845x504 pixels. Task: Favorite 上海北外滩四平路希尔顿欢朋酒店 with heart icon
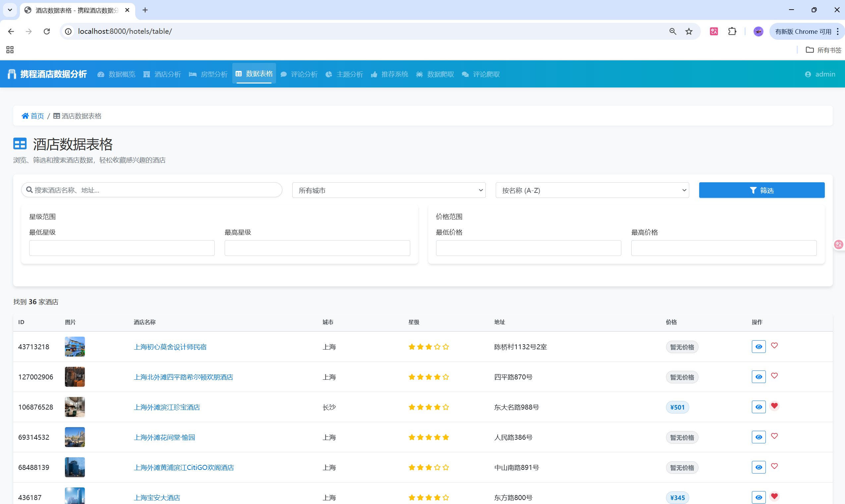[774, 376]
